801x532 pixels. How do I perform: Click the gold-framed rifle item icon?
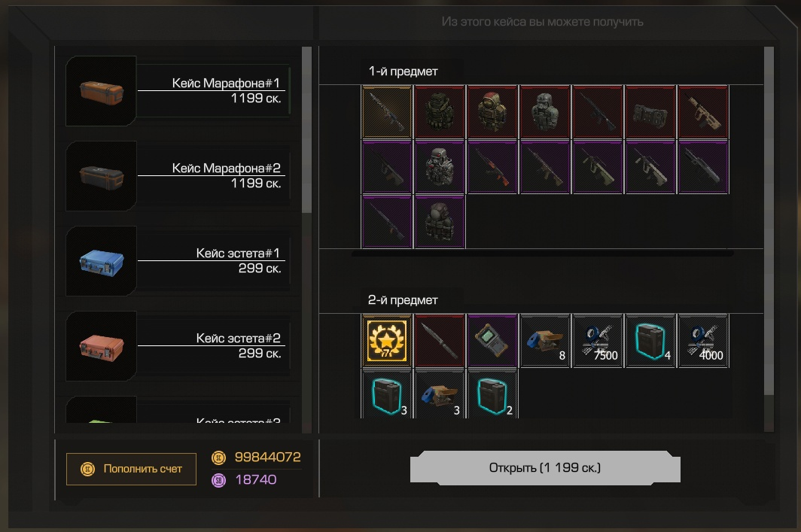tap(387, 112)
